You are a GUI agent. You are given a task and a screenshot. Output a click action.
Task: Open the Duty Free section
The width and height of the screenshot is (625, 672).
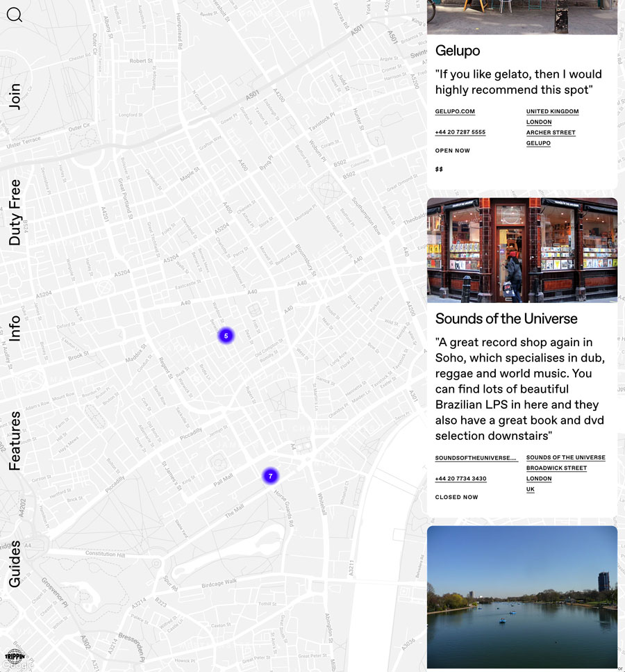pos(14,212)
